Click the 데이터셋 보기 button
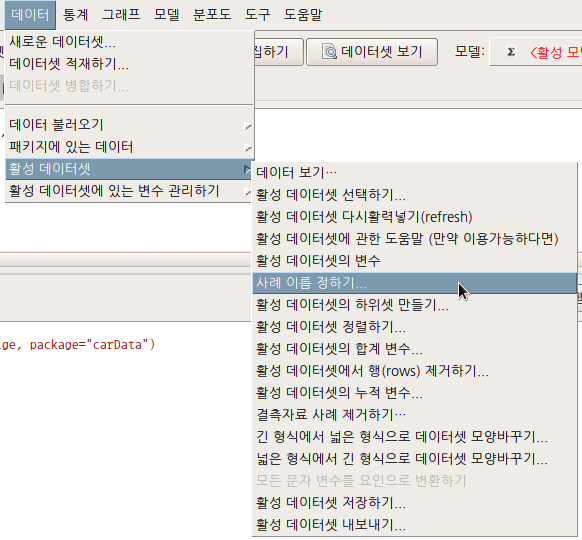 point(372,52)
